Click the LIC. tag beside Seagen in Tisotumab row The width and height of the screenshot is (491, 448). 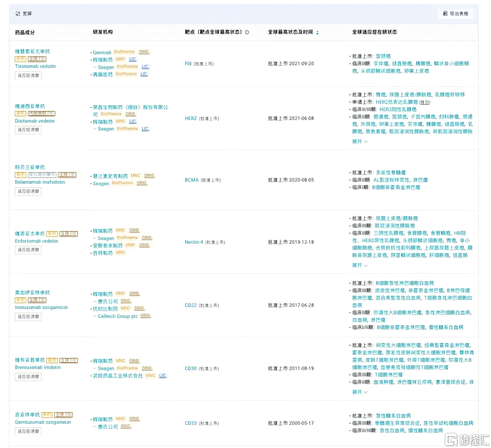point(146,67)
